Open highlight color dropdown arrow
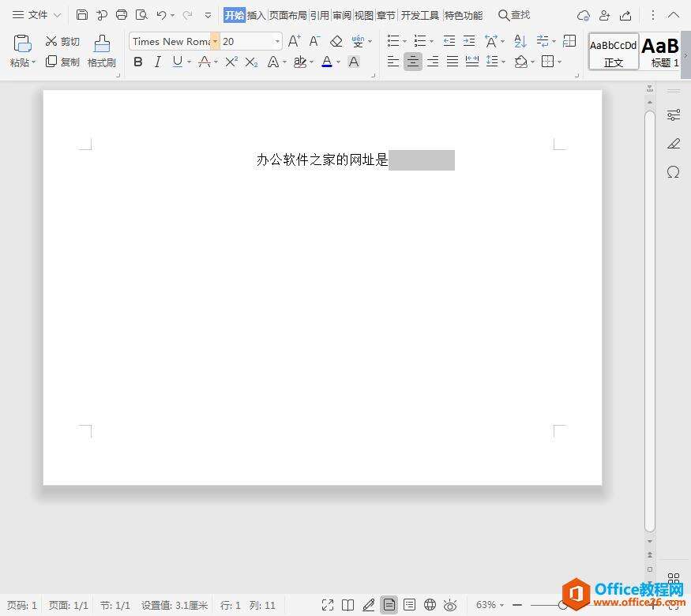The width and height of the screenshot is (691, 616). pos(312,62)
